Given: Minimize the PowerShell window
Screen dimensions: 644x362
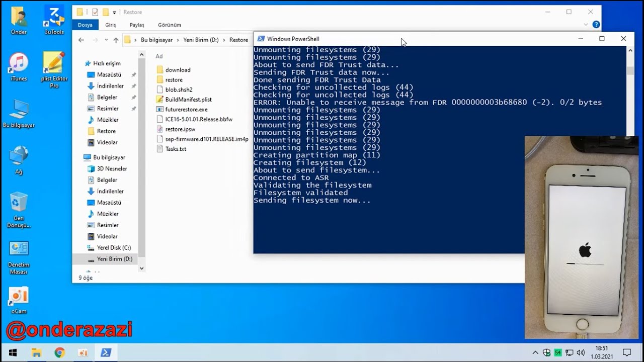Looking at the screenshot, I should [x=580, y=39].
